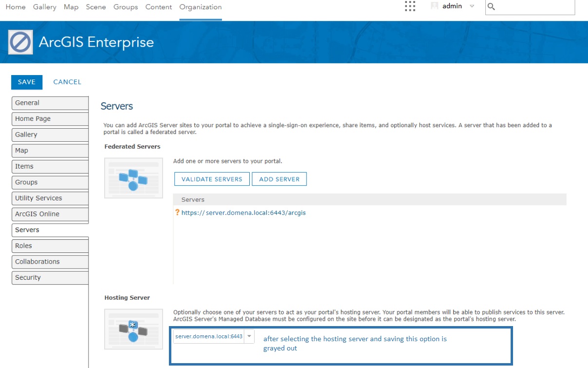Click the Save button
The width and height of the screenshot is (588, 368).
coord(27,82)
